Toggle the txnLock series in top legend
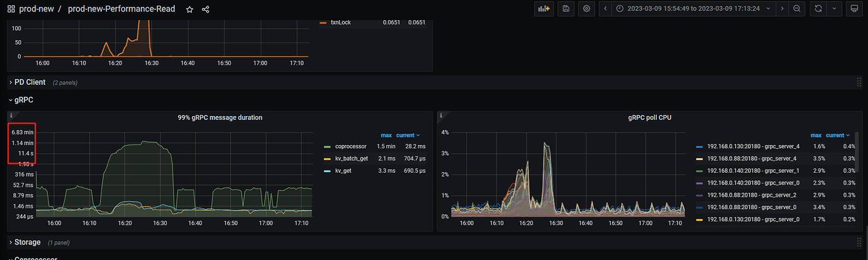This screenshot has height=260, width=868. point(341,23)
